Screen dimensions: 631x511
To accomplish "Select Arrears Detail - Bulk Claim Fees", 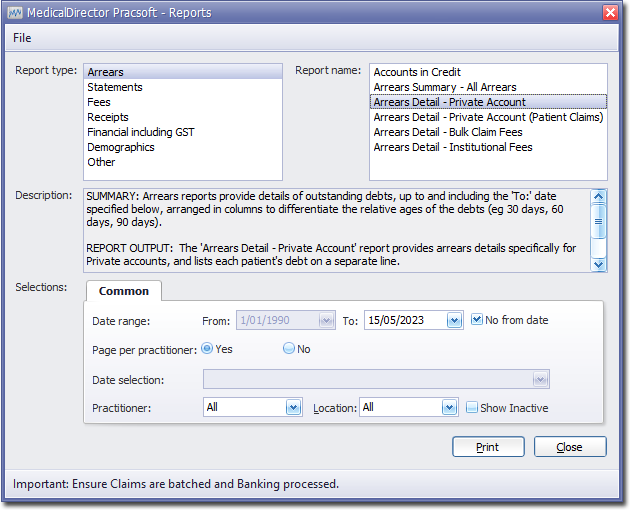I will (447, 132).
